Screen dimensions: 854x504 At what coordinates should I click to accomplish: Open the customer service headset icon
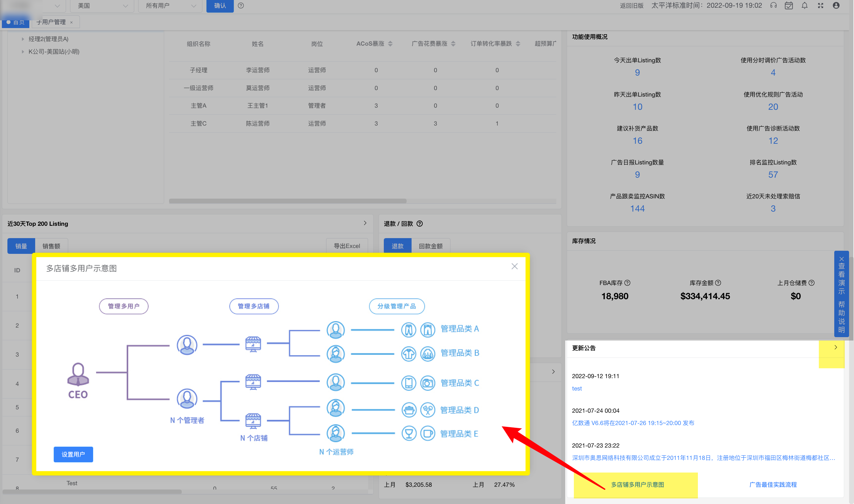(x=773, y=6)
